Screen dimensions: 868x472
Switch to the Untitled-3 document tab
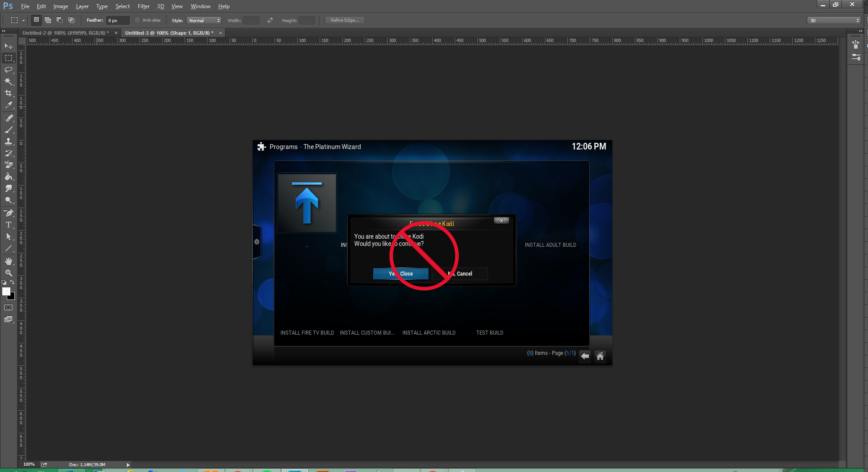[169, 33]
